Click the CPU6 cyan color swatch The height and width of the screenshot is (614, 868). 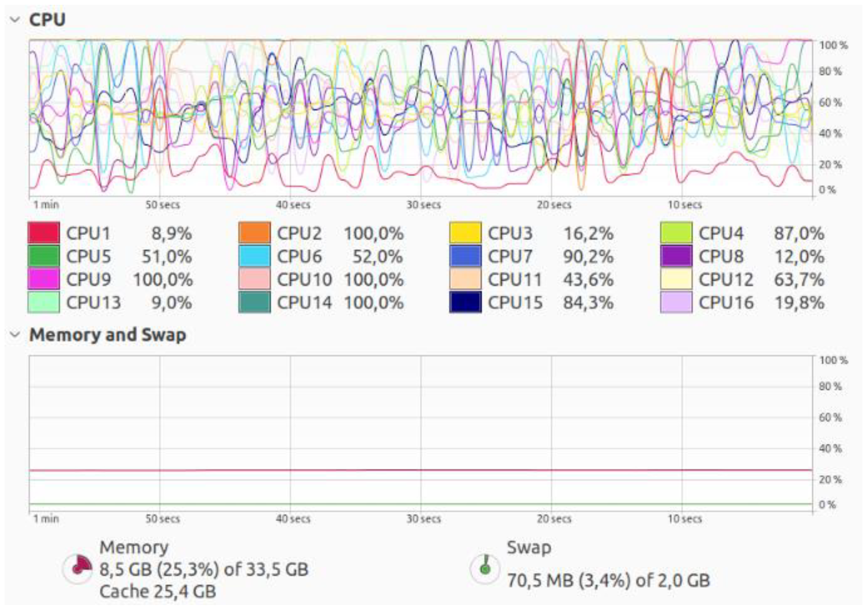coord(255,256)
